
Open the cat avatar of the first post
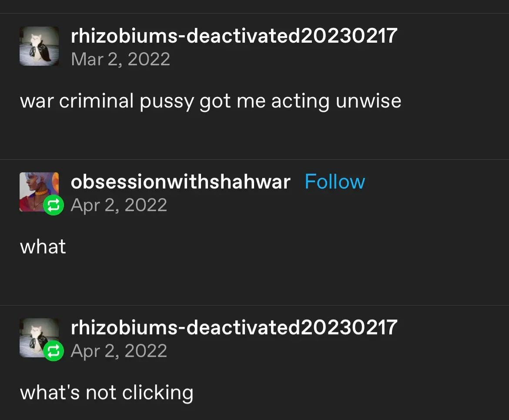click(39, 46)
